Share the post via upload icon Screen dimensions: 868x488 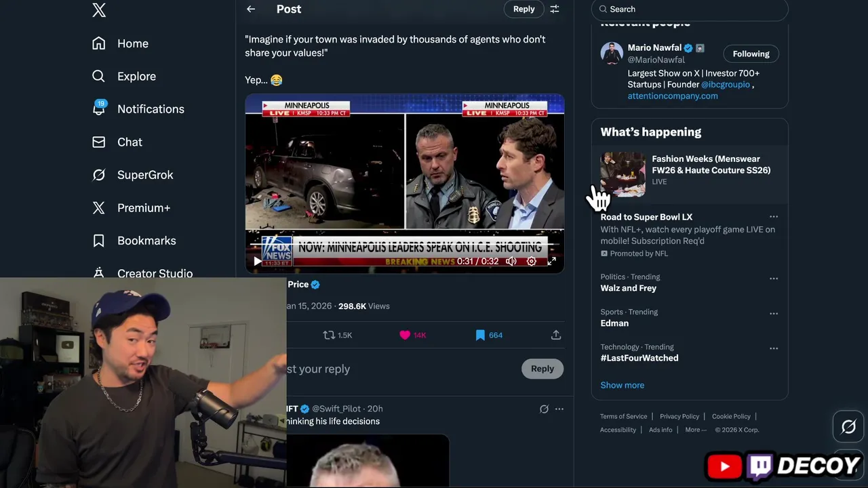tap(555, 335)
